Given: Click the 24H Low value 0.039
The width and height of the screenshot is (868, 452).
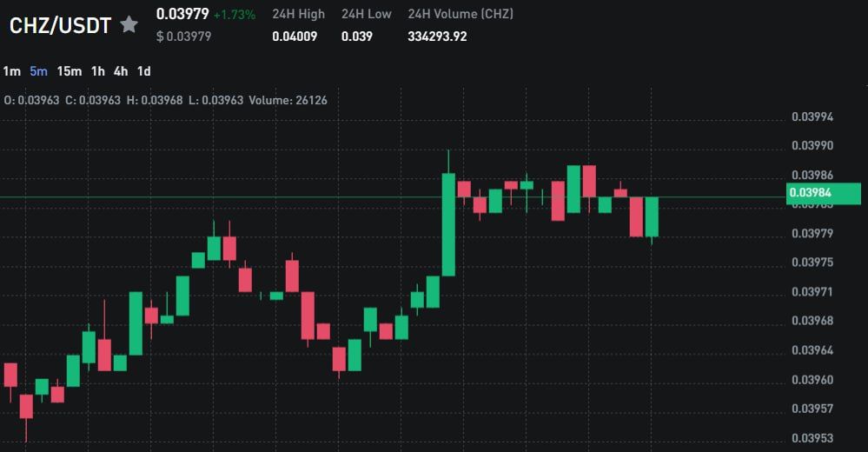Looking at the screenshot, I should point(356,37).
